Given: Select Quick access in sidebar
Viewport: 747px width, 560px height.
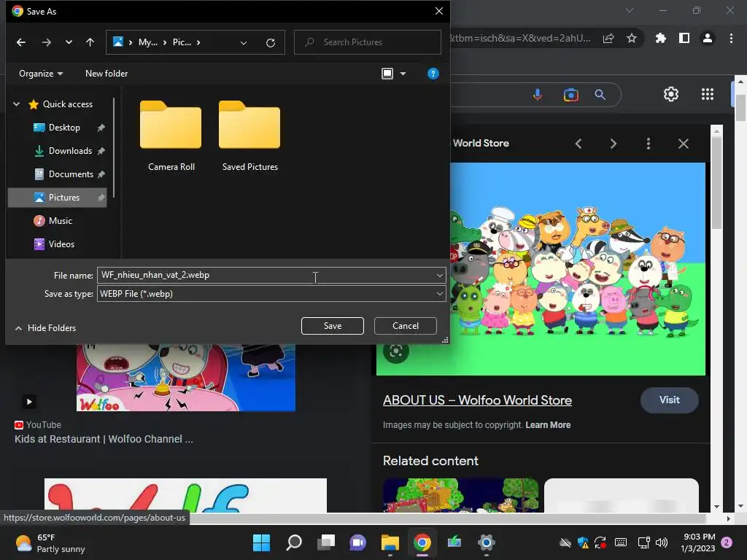Looking at the screenshot, I should pos(68,104).
